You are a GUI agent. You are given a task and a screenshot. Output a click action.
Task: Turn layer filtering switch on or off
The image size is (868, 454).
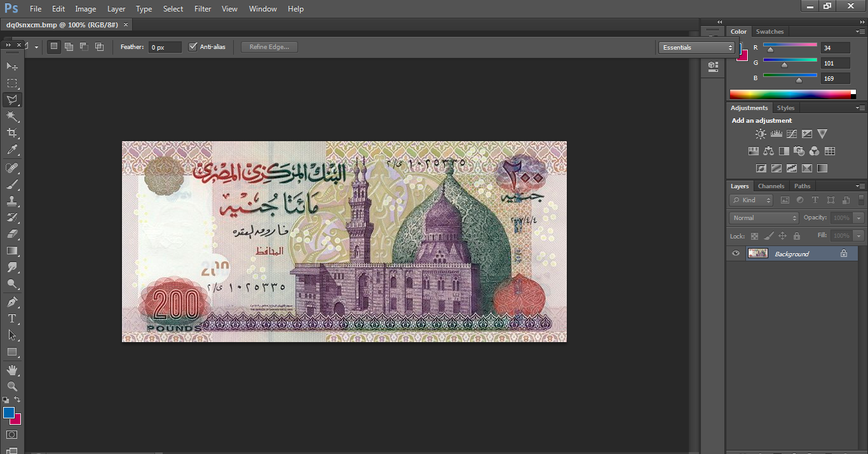862,200
